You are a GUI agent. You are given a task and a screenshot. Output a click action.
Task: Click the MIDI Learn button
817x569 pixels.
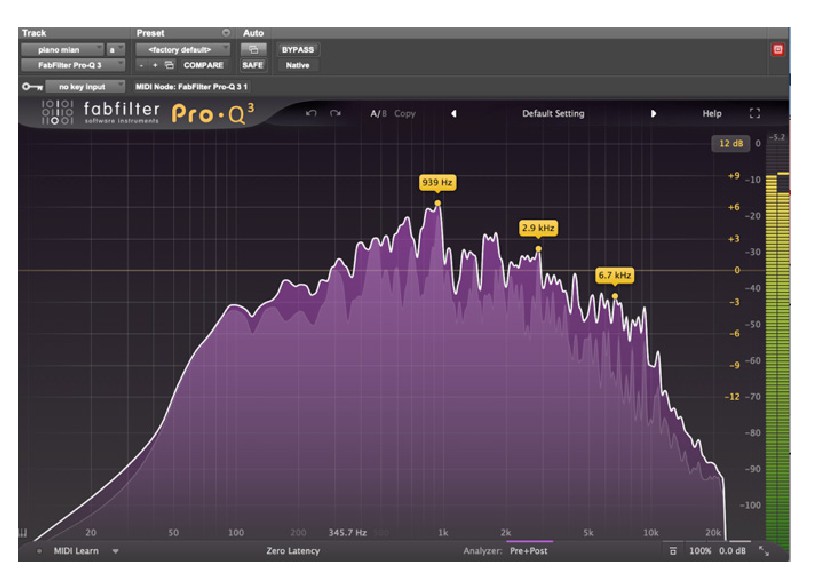(x=76, y=551)
